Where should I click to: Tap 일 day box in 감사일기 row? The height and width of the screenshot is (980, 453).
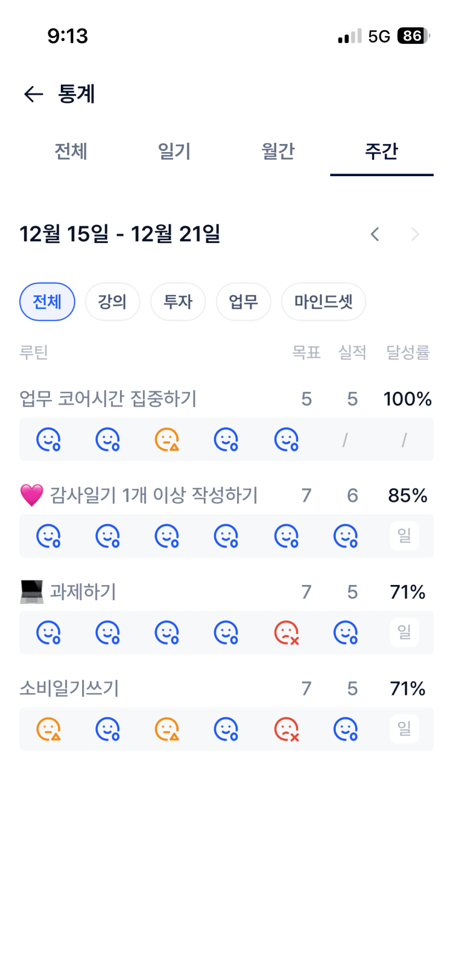pos(404,536)
